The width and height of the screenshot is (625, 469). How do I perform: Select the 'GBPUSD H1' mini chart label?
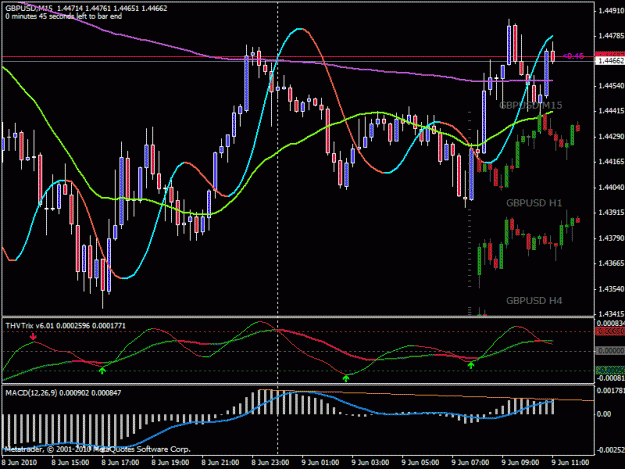534,203
